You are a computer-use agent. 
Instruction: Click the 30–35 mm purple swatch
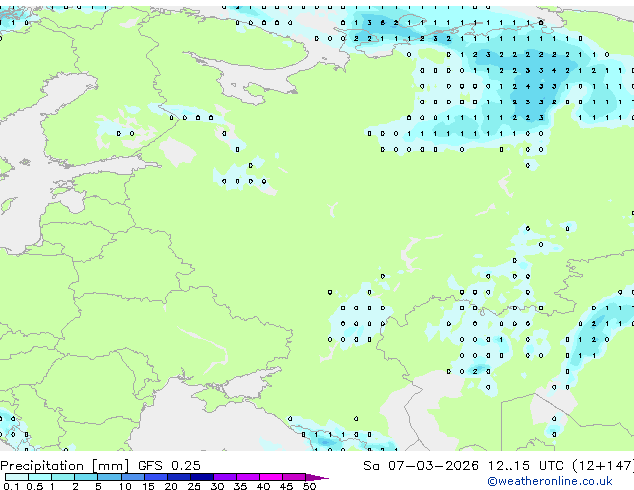224,477
